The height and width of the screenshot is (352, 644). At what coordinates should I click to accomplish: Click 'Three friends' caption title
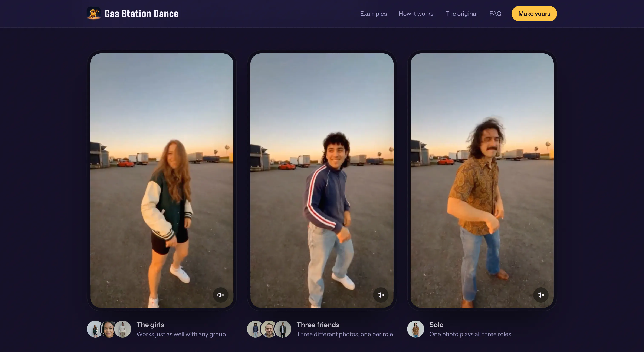pos(318,325)
